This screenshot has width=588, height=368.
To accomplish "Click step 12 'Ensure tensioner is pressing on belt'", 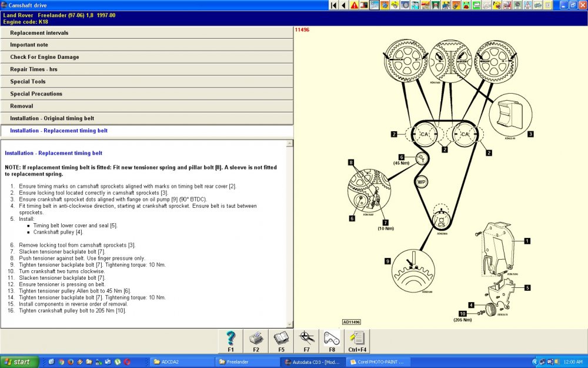I will point(62,284).
